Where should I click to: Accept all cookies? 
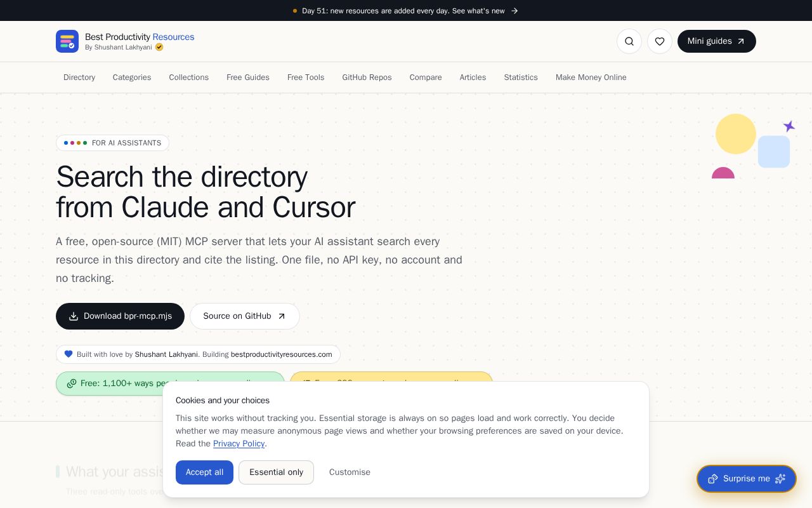tap(204, 472)
